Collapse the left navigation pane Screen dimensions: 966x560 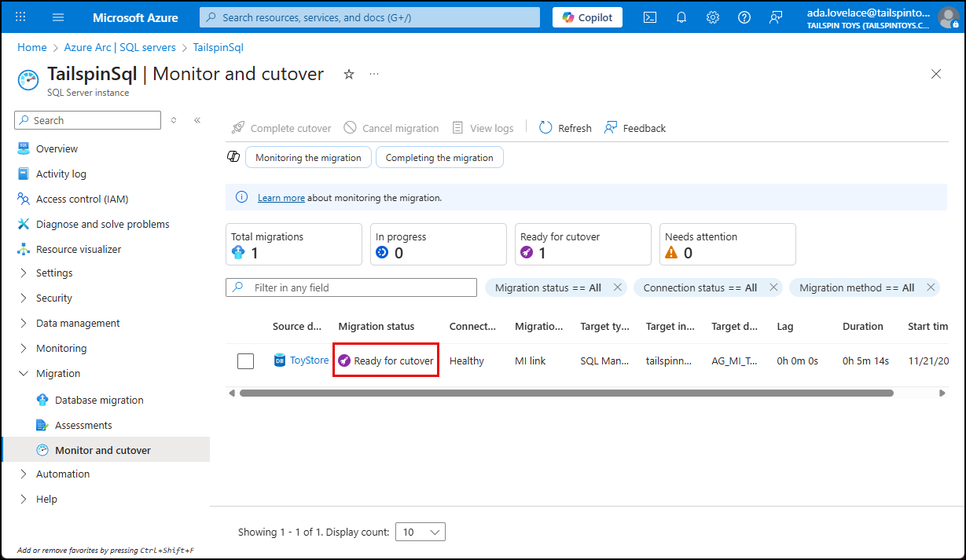[198, 119]
